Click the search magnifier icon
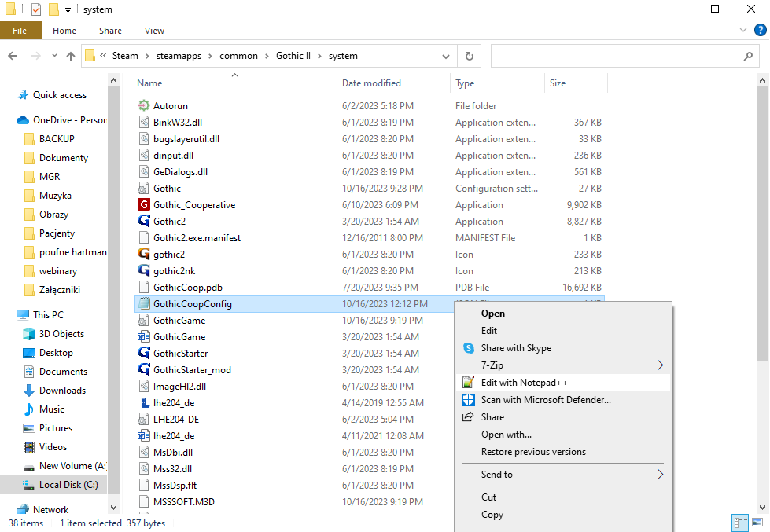 tap(748, 56)
